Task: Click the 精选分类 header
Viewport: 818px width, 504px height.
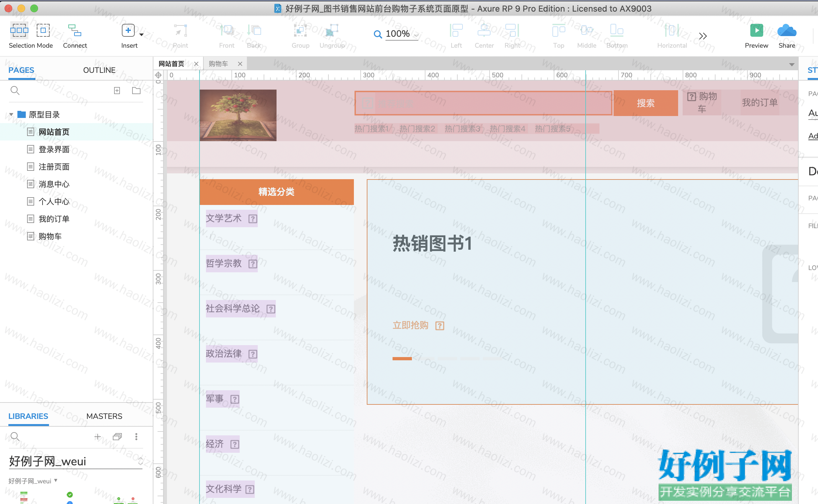Action: [x=277, y=192]
